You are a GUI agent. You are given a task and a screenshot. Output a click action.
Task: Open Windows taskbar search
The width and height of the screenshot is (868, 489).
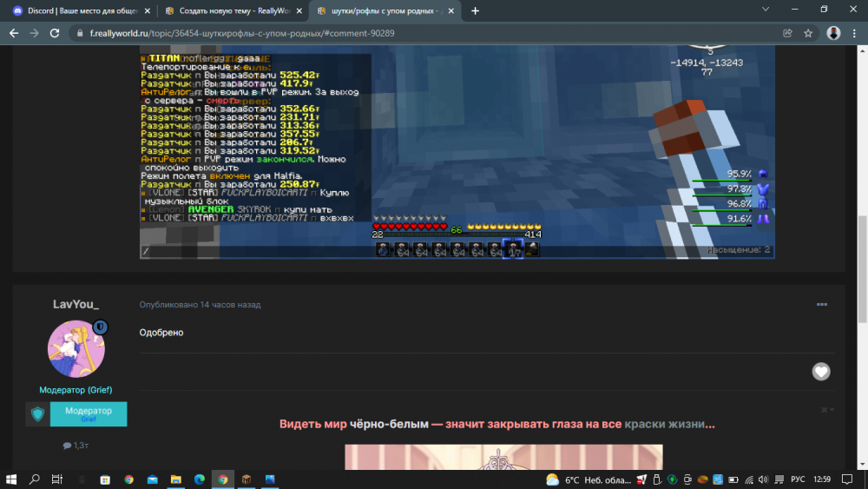pyautogui.click(x=35, y=479)
